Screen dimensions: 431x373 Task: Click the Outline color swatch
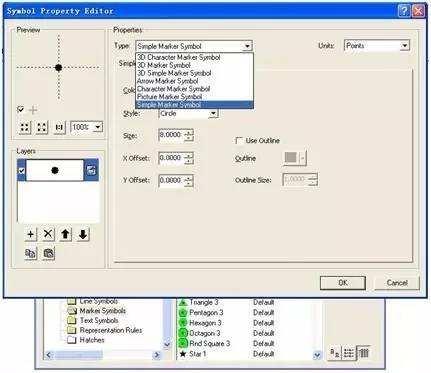(291, 158)
